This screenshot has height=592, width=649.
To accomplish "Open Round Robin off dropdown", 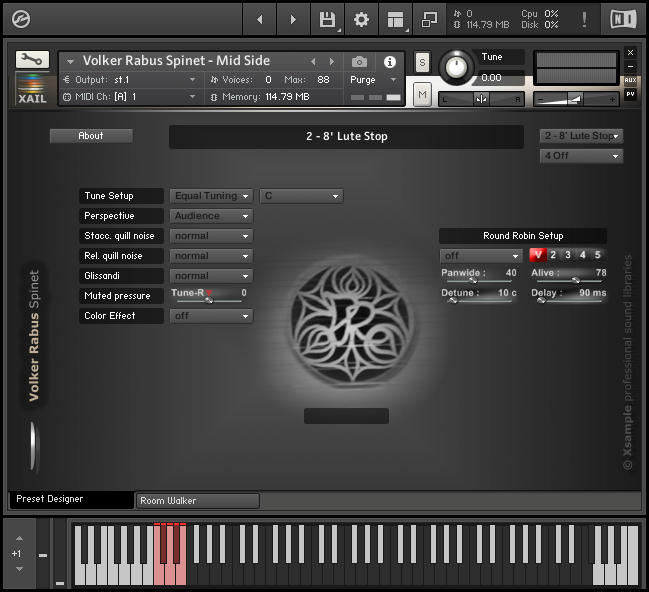I will point(481,256).
